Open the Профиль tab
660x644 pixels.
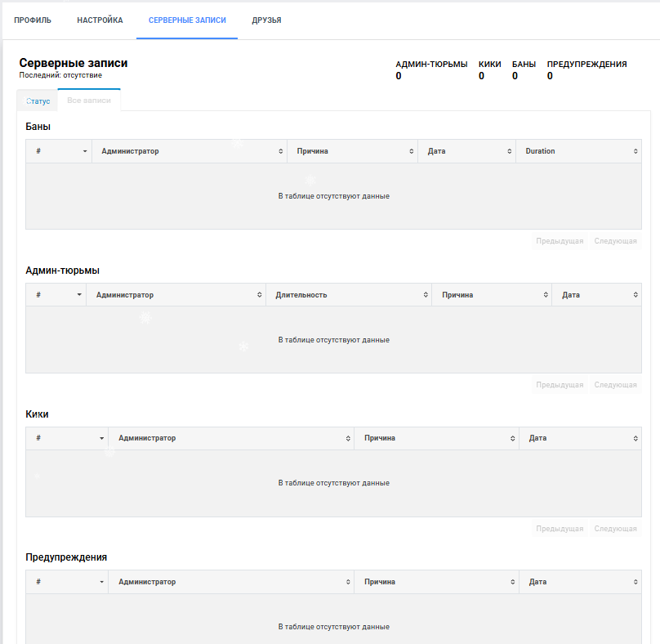tap(33, 20)
